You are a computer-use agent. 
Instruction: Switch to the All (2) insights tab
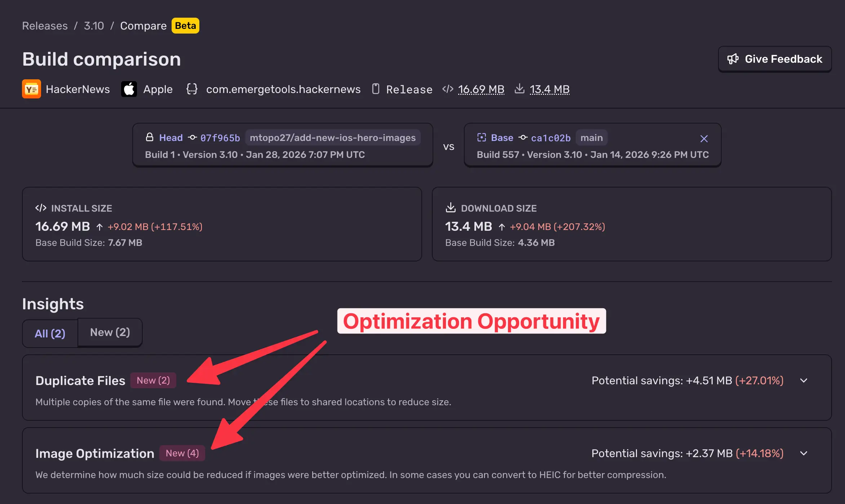point(50,333)
